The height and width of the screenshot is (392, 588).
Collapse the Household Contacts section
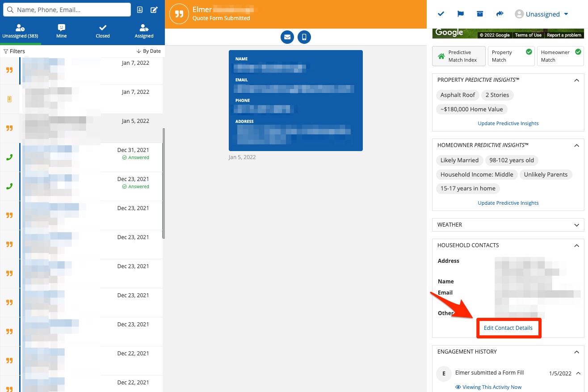pos(576,245)
